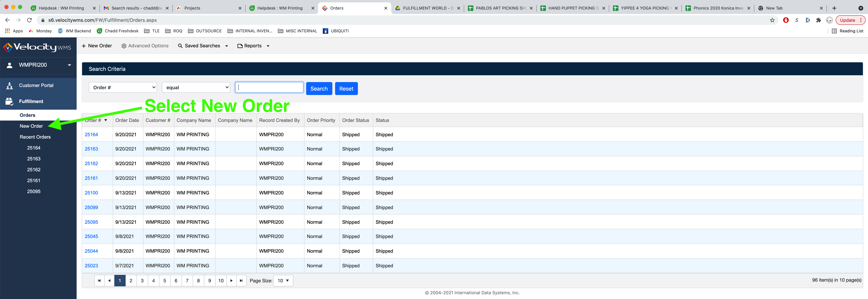Click the Fulfillment sidebar icon
The height and width of the screenshot is (299, 868).
click(x=9, y=101)
